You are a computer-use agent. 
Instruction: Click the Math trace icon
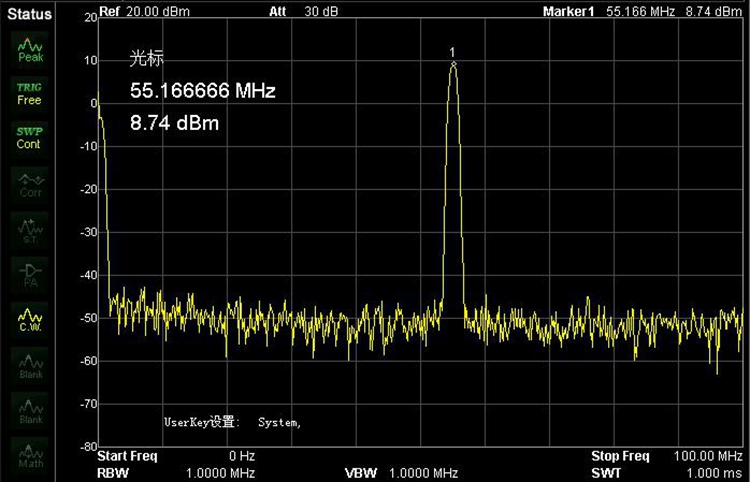[x=30, y=457]
